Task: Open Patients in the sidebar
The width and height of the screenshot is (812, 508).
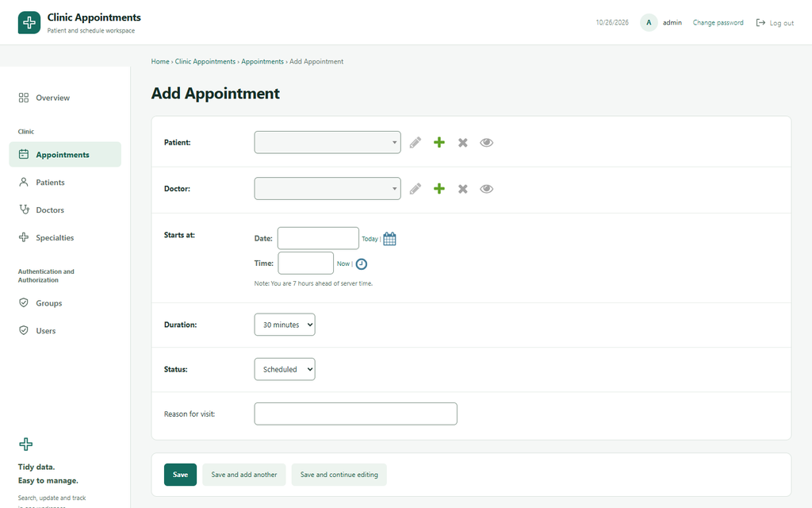Action: [65, 182]
